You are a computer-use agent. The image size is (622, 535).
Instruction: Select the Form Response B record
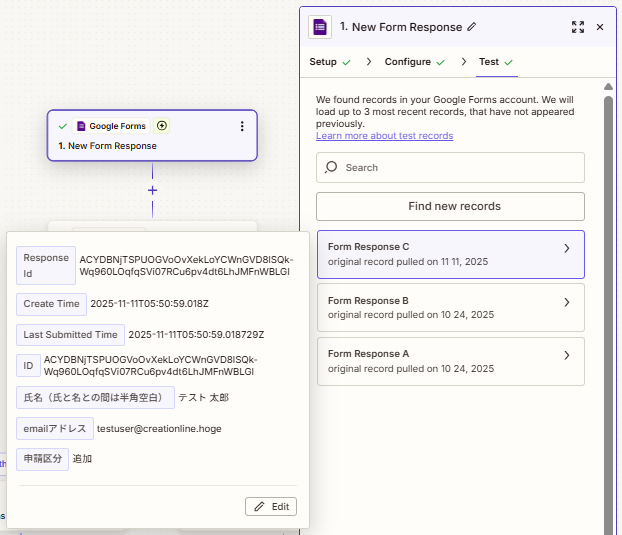point(440,307)
